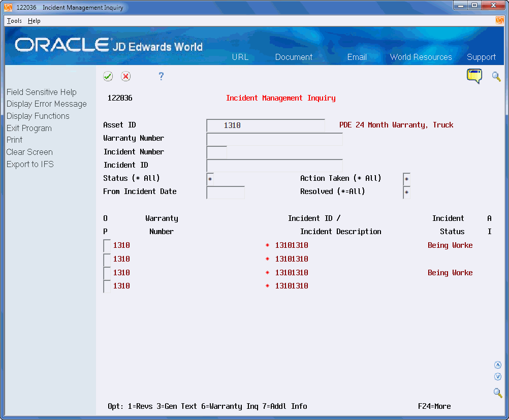Screen dimensions: 509x420
Task: Click the green checkmark OK icon
Action: 108,76
